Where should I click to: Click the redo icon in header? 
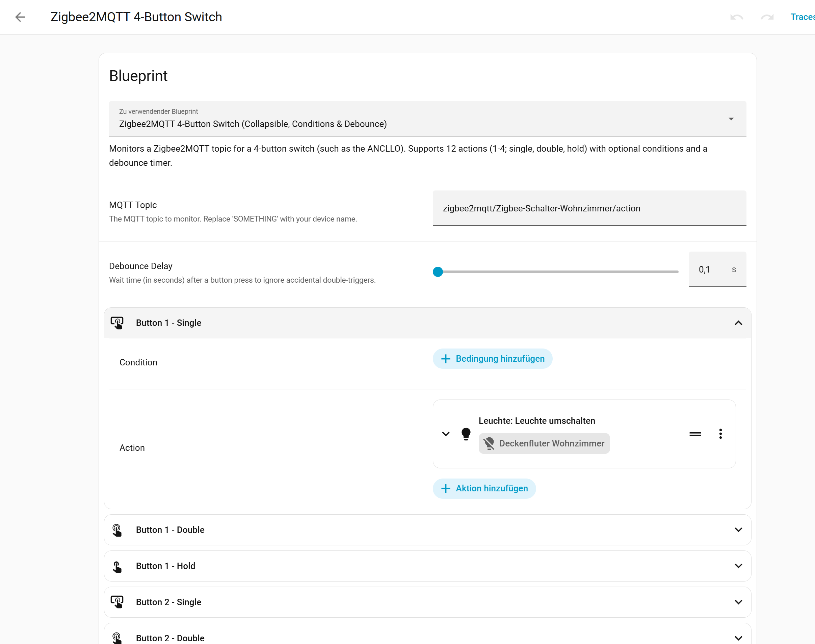coord(767,17)
